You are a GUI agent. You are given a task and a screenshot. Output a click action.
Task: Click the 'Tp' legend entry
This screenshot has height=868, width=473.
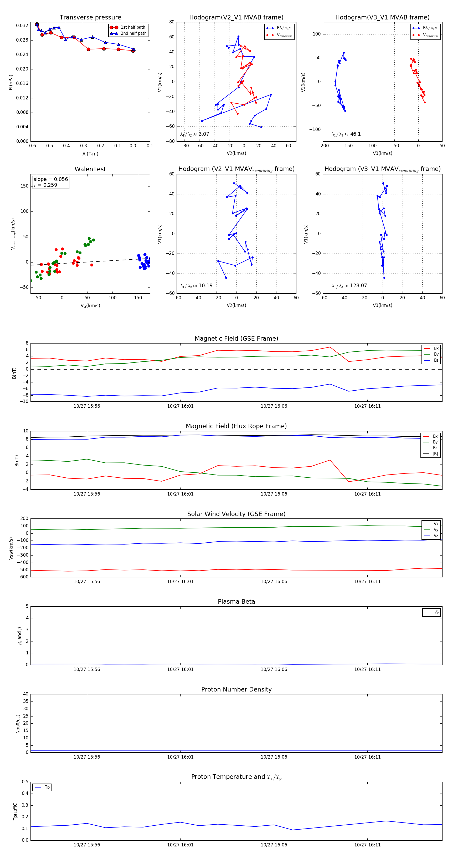42,788
